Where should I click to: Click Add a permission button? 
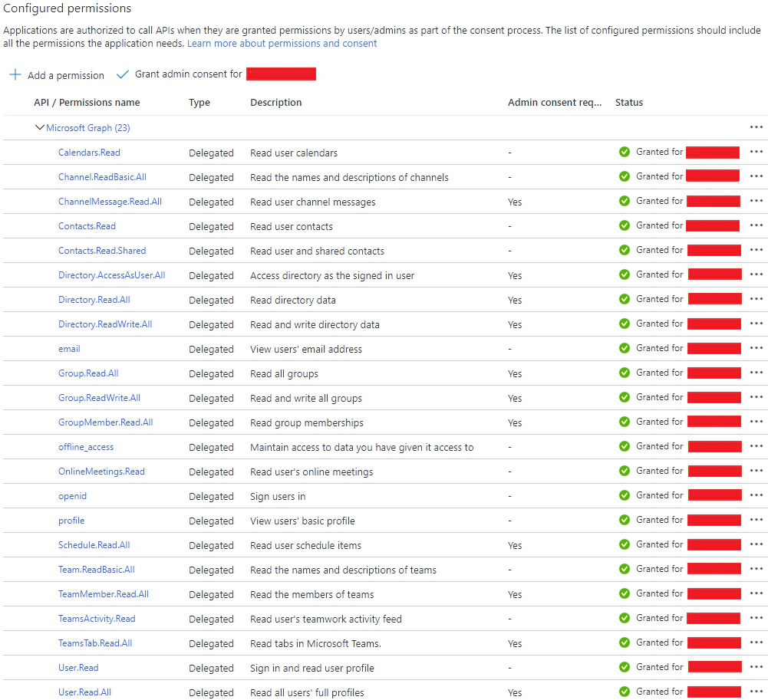pyautogui.click(x=57, y=75)
